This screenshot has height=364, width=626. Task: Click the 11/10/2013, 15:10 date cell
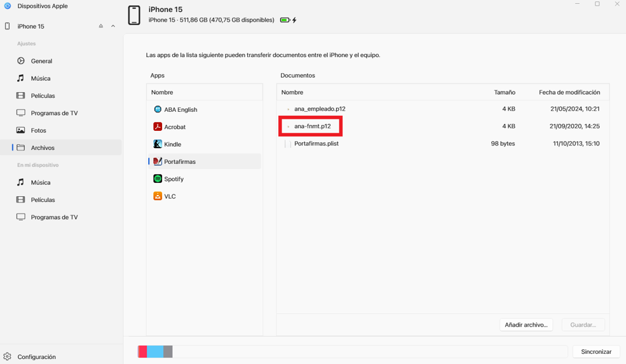point(576,144)
